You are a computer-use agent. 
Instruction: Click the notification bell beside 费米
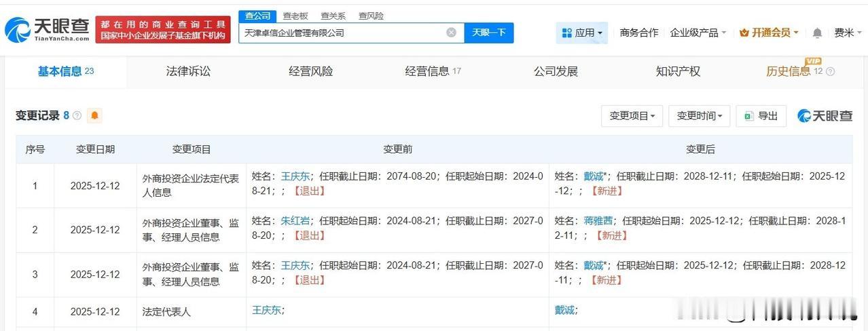817,33
